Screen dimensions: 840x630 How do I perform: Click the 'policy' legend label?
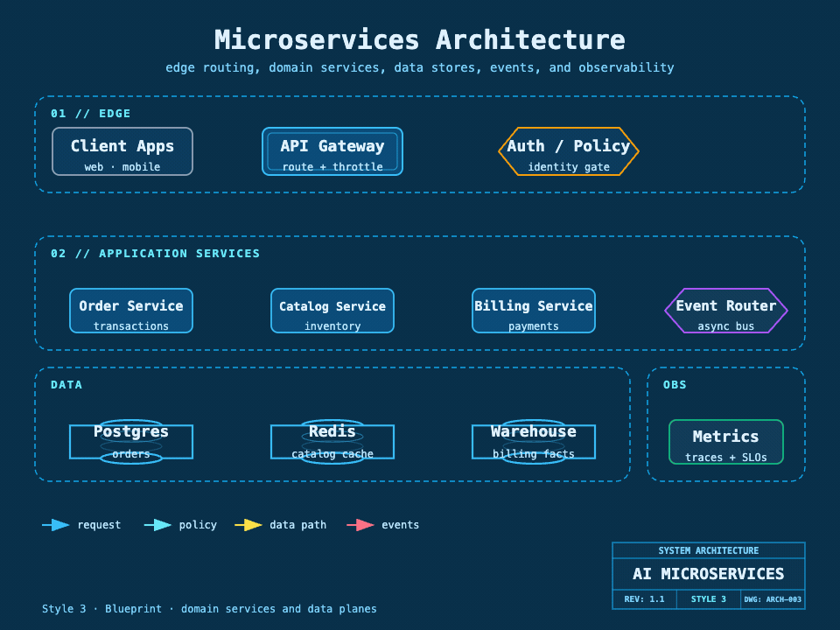[198, 525]
